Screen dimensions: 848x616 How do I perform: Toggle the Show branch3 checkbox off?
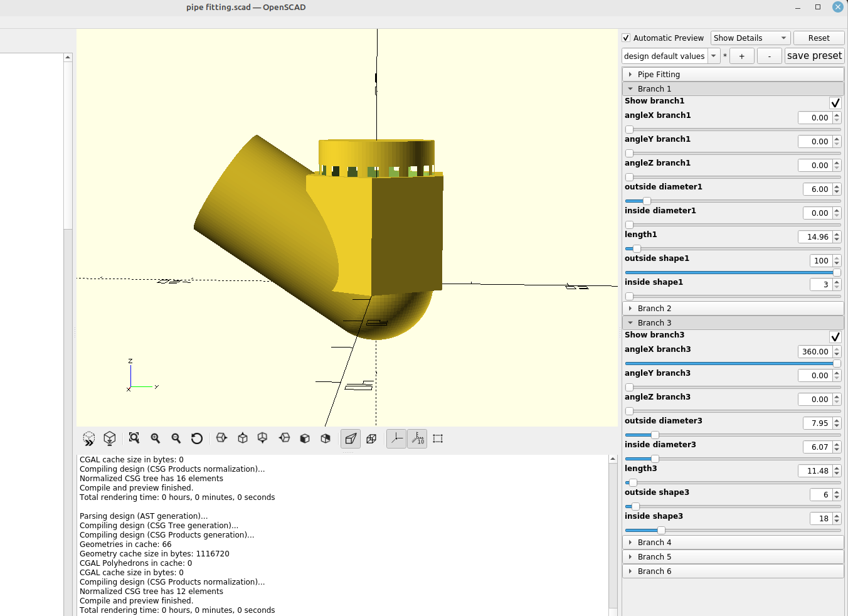835,336
